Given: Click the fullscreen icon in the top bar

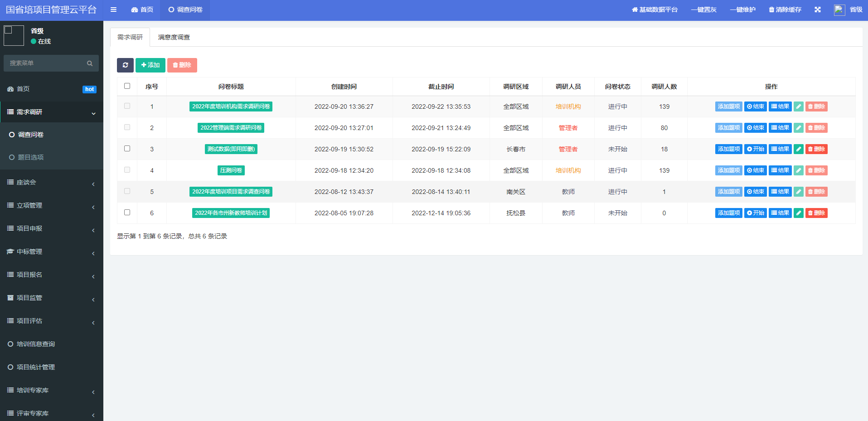Looking at the screenshot, I should coord(817,10).
